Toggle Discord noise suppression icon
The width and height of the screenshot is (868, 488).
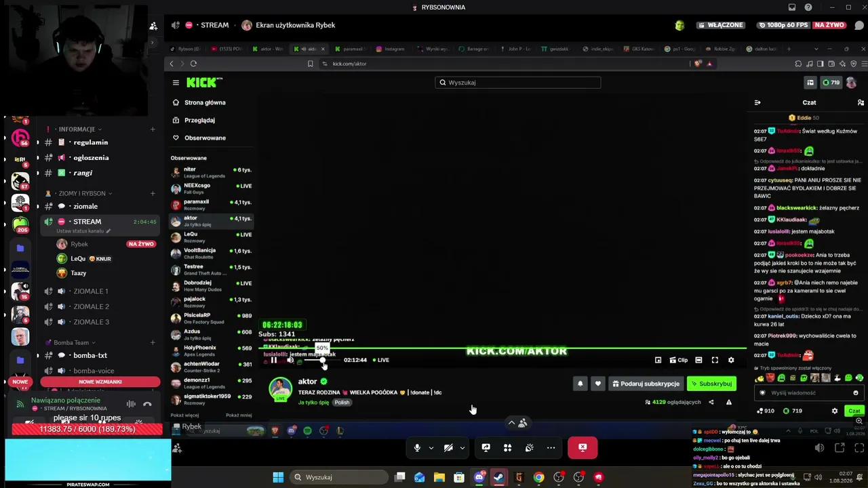pos(131,404)
